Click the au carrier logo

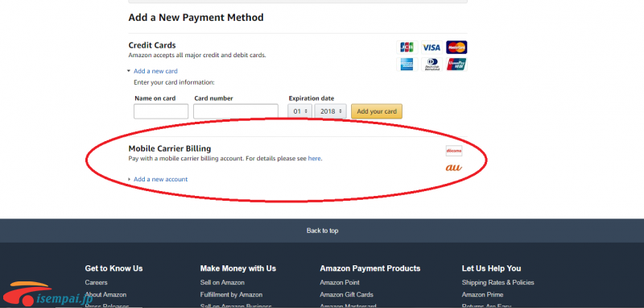pyautogui.click(x=454, y=168)
